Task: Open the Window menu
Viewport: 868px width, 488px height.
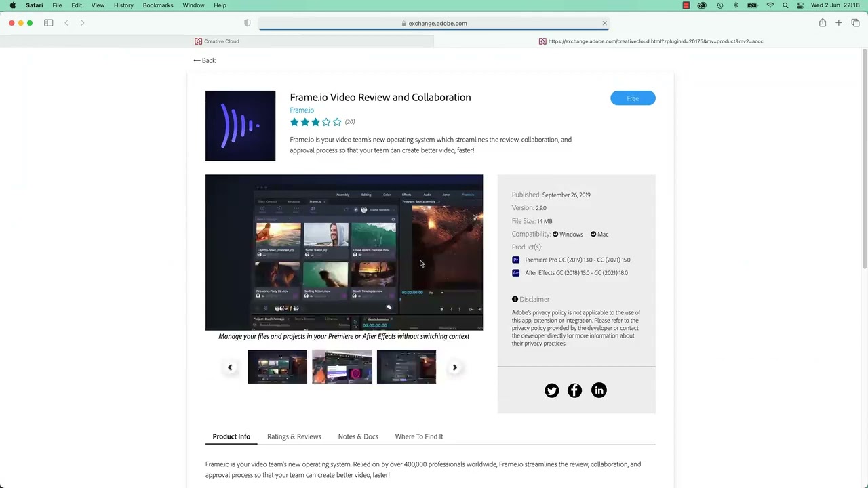Action: pyautogui.click(x=193, y=5)
